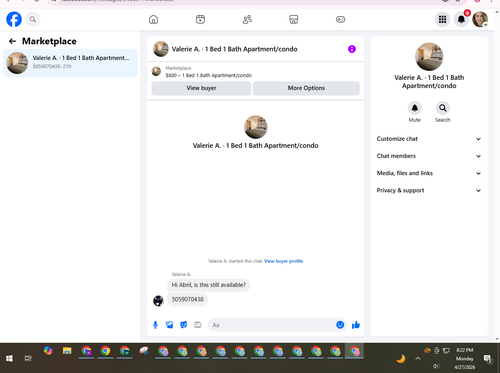The height and width of the screenshot is (373, 500).
Task: Click Valerie's avatar next to last message
Action: pos(158,301)
